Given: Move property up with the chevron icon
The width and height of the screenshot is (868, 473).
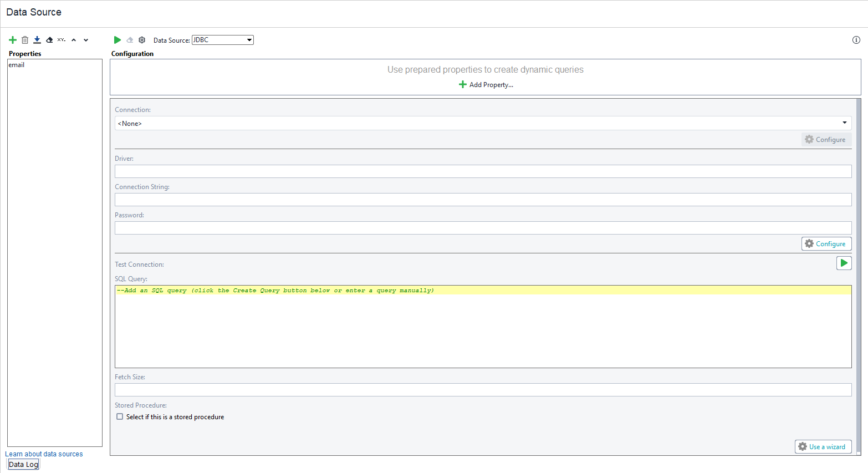Looking at the screenshot, I should coord(73,39).
